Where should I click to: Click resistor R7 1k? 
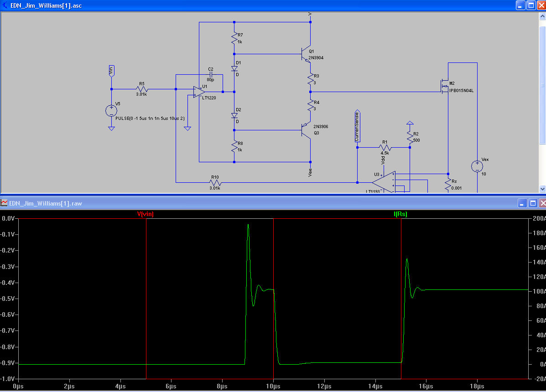point(234,38)
